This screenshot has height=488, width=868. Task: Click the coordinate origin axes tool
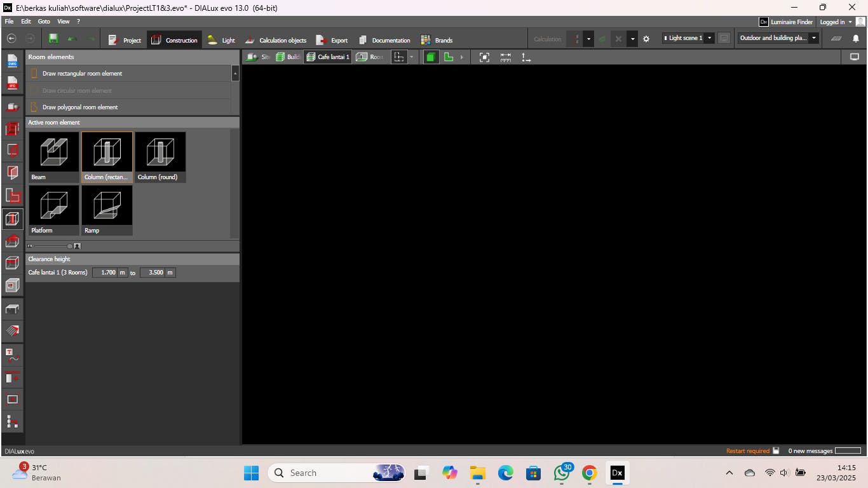(526, 57)
